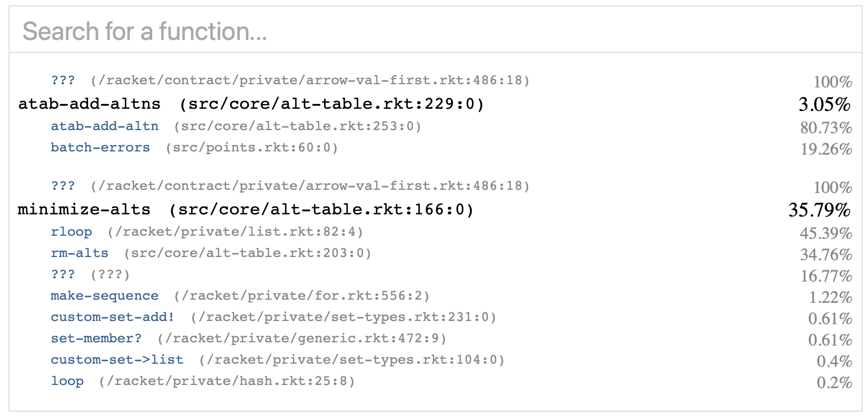
Task: Open ??? caller link above minimize-alts
Action: coord(63,186)
